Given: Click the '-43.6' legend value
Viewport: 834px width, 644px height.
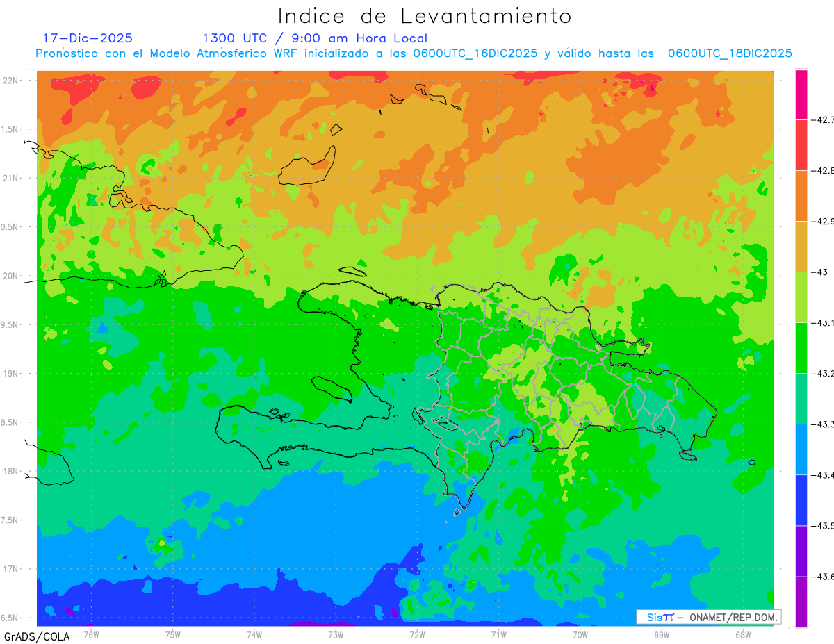Looking at the screenshot, I should [x=822, y=577].
